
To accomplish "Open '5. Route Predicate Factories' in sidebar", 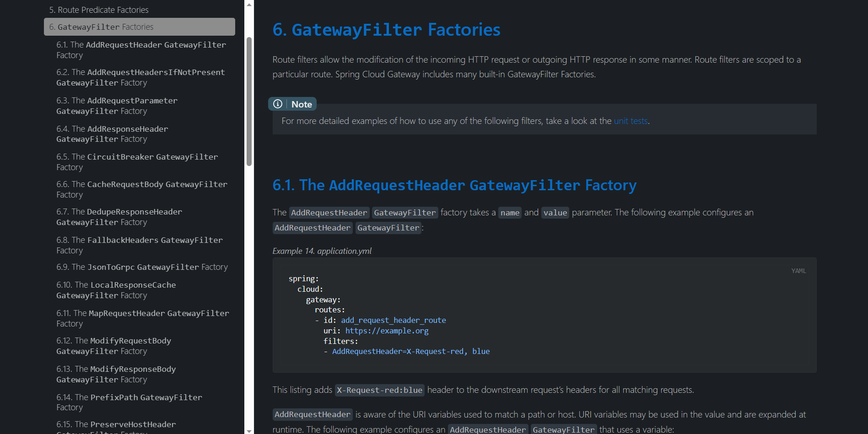I will (99, 10).
